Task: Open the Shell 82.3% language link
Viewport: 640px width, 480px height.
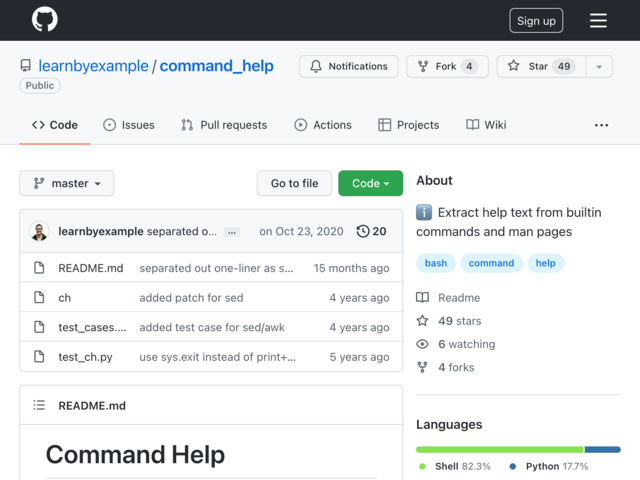Action: pos(455,466)
